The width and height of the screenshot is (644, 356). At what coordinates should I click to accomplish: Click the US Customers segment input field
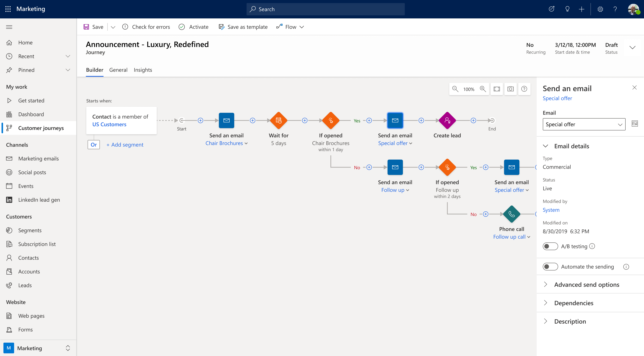click(x=109, y=124)
